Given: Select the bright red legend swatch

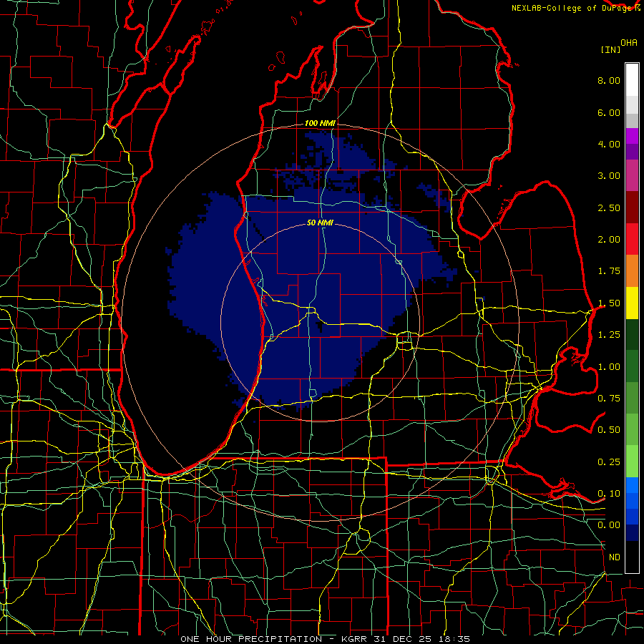Looking at the screenshot, I should pyautogui.click(x=632, y=239).
